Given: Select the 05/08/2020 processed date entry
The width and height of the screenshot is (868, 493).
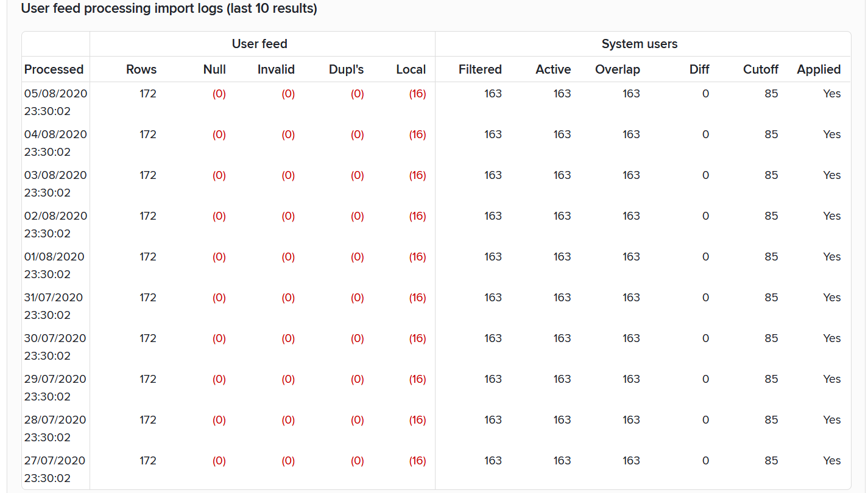Looking at the screenshot, I should click(55, 94).
